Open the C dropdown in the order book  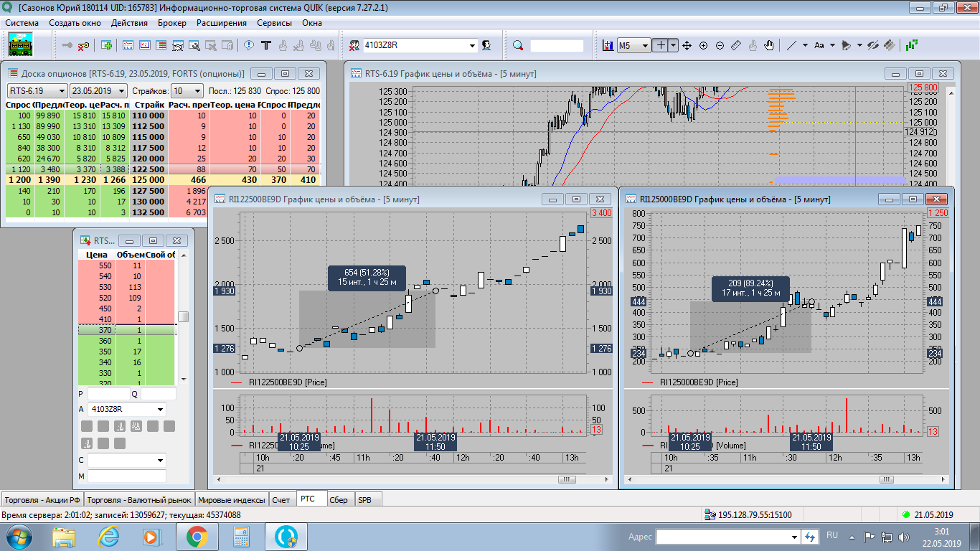click(x=127, y=460)
